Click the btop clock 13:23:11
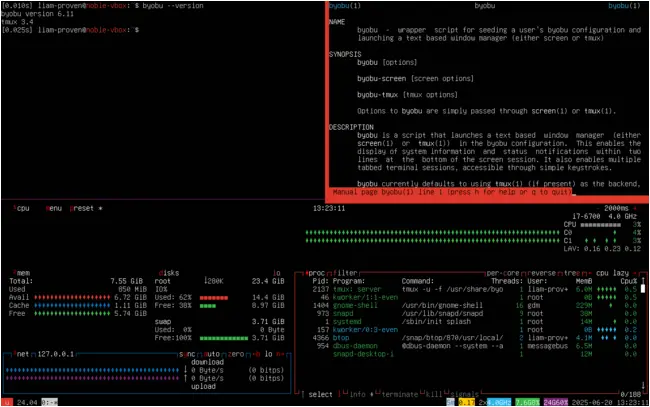 [x=329, y=208]
